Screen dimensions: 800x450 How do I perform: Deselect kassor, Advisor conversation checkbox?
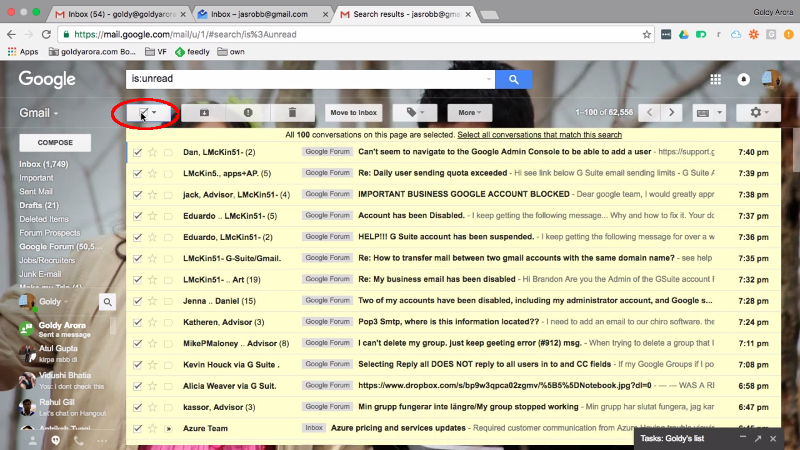(137, 407)
